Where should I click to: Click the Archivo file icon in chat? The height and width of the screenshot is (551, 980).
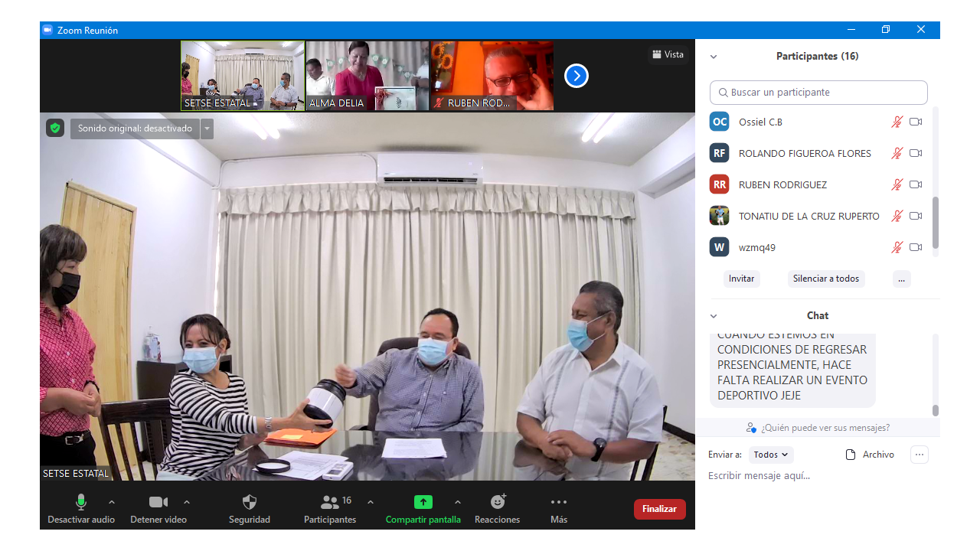pos(851,455)
